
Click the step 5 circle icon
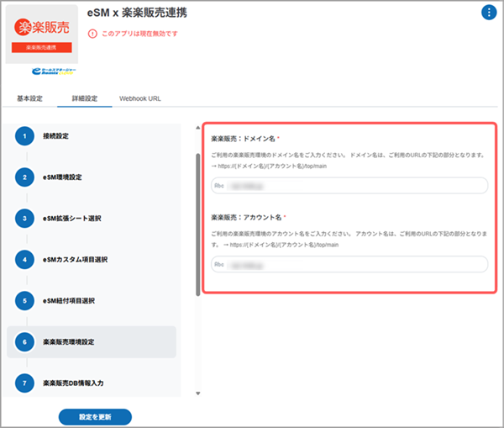click(x=25, y=301)
